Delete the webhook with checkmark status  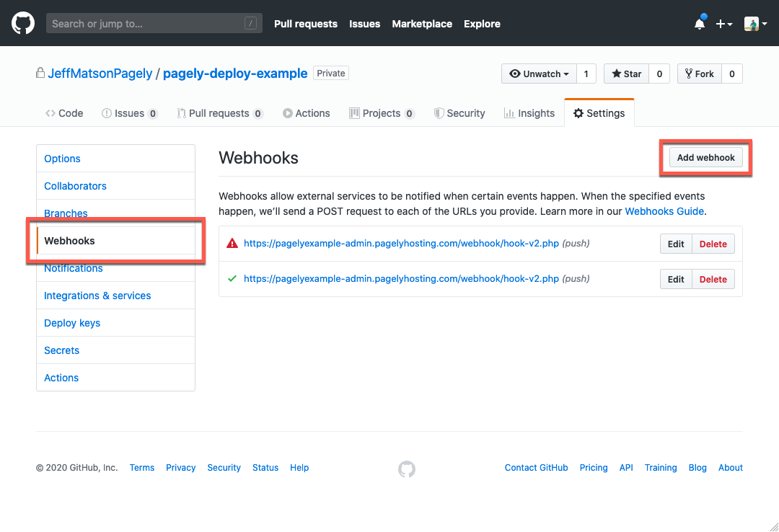click(x=713, y=279)
